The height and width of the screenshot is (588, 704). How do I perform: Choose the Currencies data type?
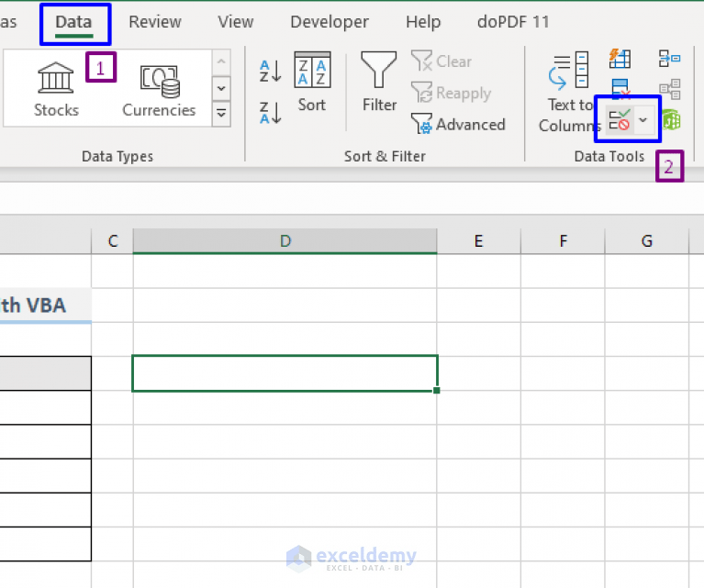[159, 91]
